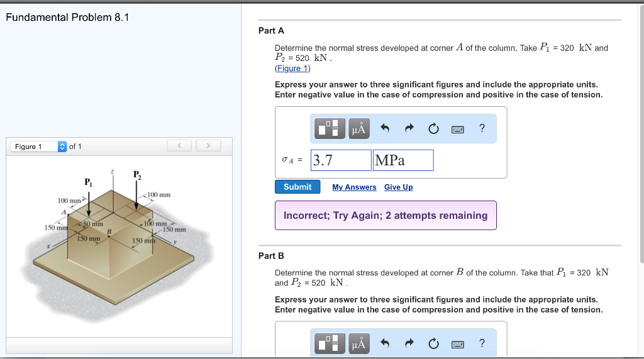The width and height of the screenshot is (644, 359).
Task: Open the Figure 1 selector dropdown
Action: (x=38, y=146)
